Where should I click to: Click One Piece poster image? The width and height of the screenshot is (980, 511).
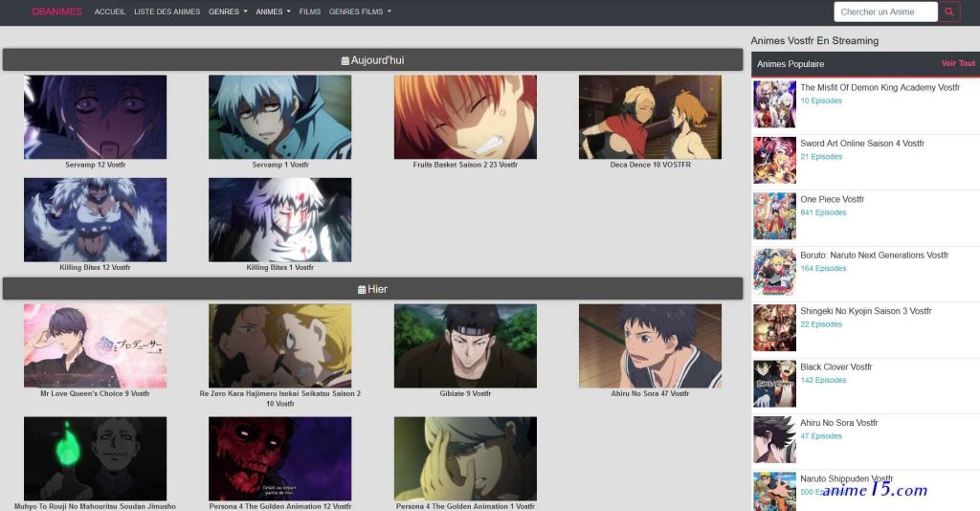(x=774, y=216)
